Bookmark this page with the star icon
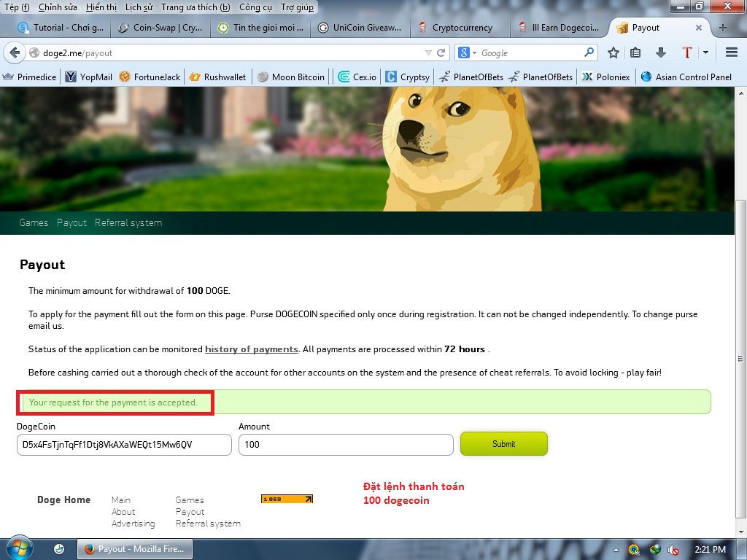Image resolution: width=747 pixels, height=560 pixels. (x=614, y=52)
